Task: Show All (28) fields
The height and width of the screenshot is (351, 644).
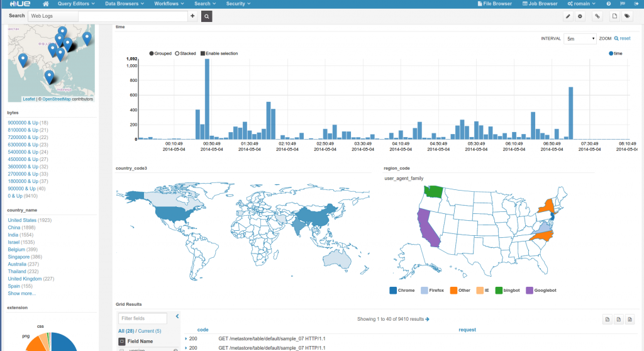Action: (126, 331)
